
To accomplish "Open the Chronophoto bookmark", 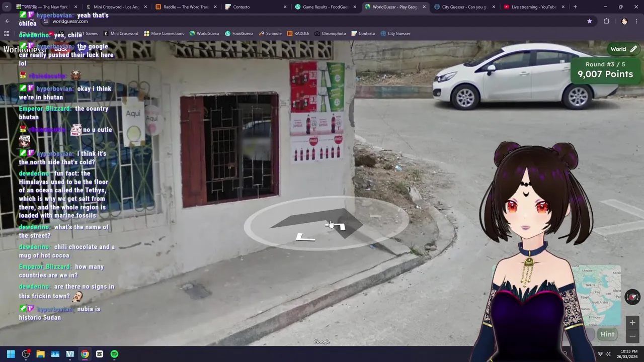I will coord(330,33).
